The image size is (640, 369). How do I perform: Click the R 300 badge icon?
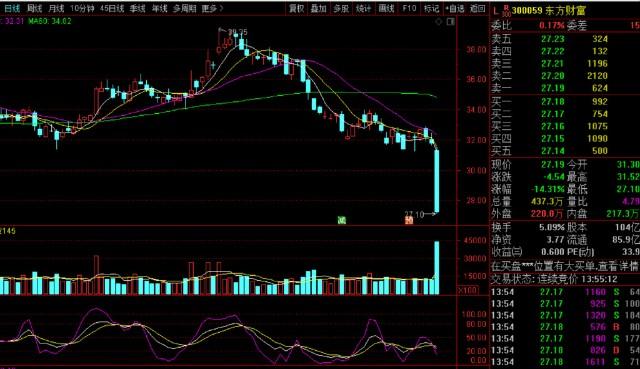click(506, 10)
